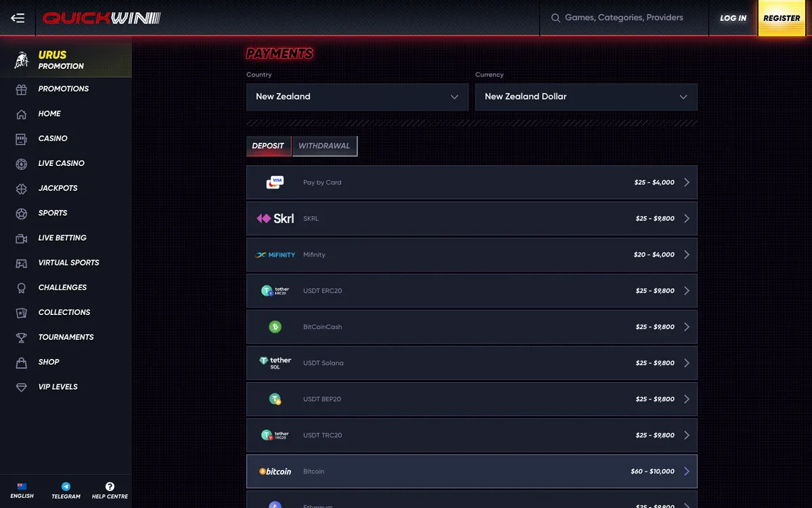This screenshot has height=508, width=812.
Task: Click Pay by Card limit $25 - $4,000
Action: click(654, 182)
